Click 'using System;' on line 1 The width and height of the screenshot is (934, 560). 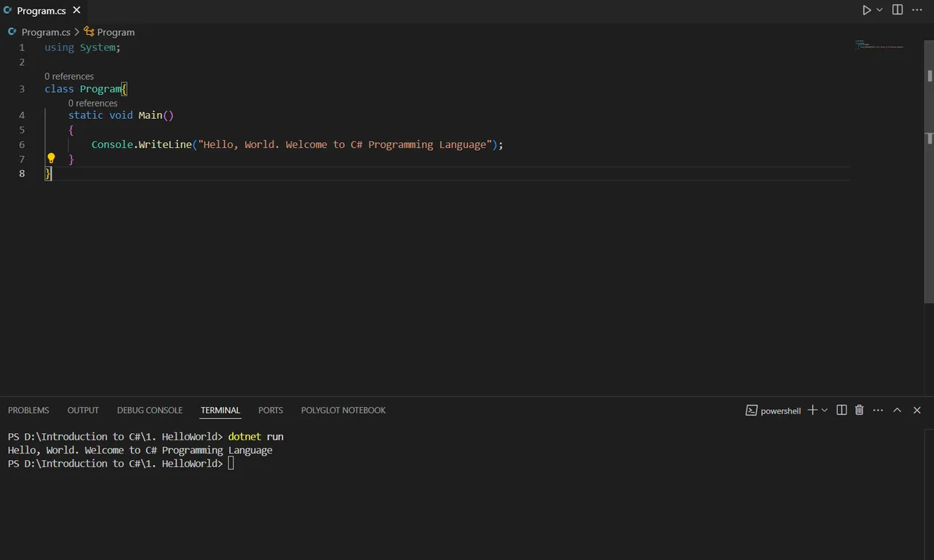click(x=82, y=47)
